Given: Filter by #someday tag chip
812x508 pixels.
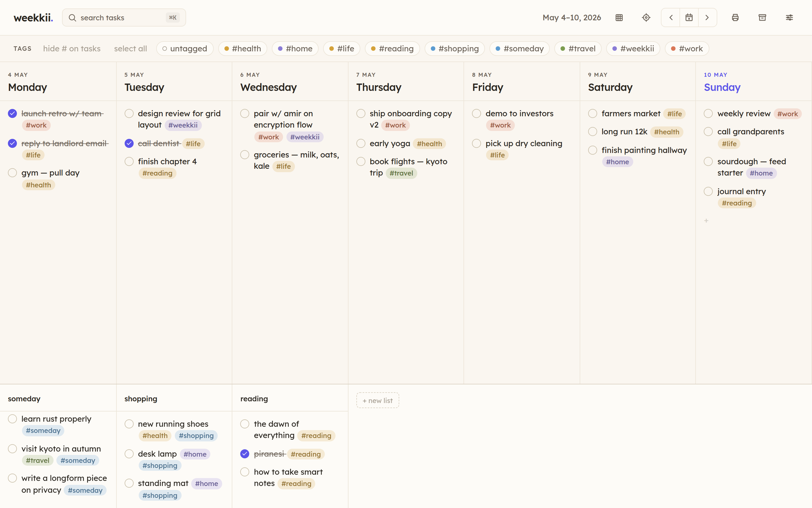Looking at the screenshot, I should (519, 49).
